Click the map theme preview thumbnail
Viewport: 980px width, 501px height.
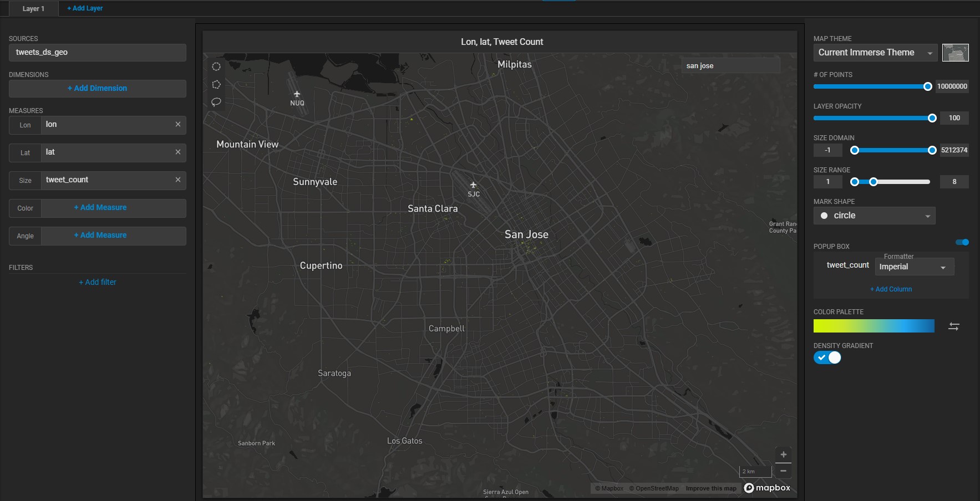coord(955,53)
